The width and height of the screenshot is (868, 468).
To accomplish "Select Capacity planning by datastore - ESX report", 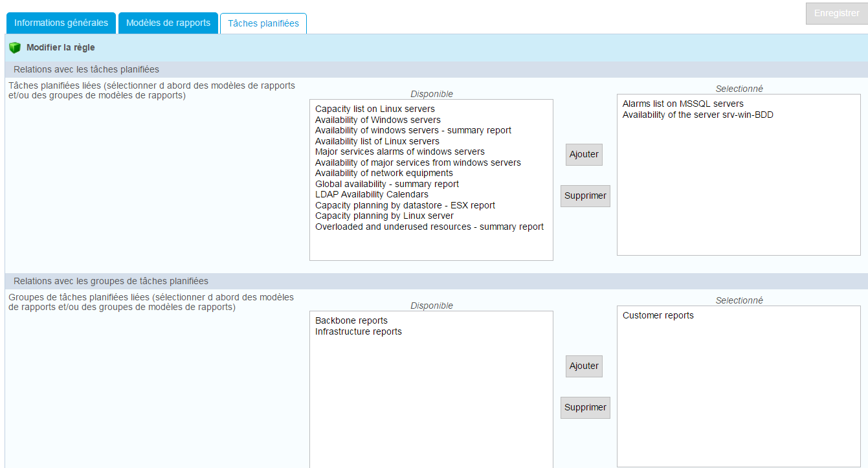I will coord(405,206).
